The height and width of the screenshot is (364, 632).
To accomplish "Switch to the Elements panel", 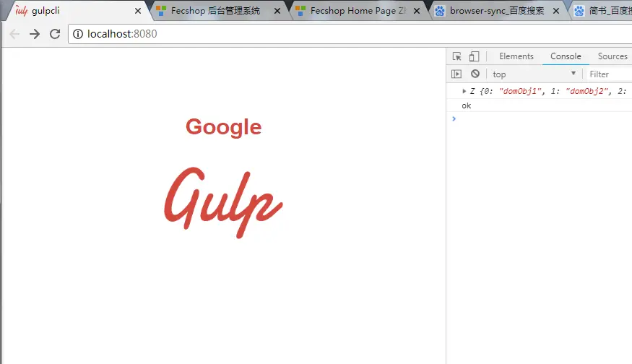I will coord(516,56).
